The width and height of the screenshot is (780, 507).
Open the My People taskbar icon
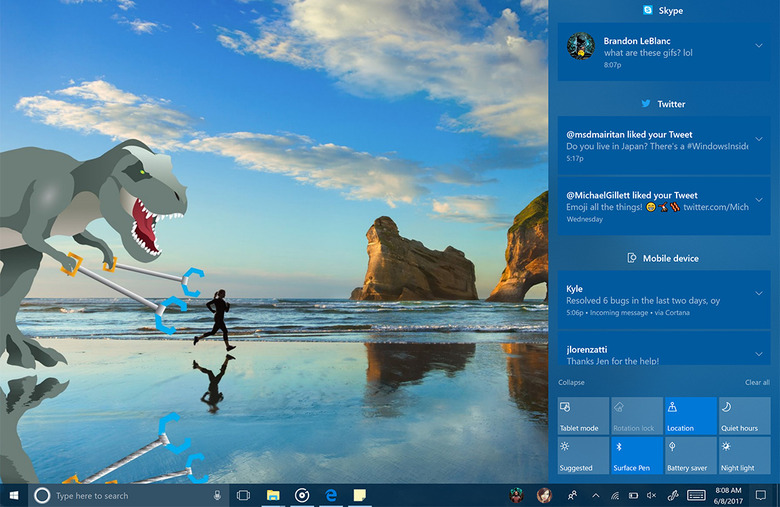[x=572, y=495]
